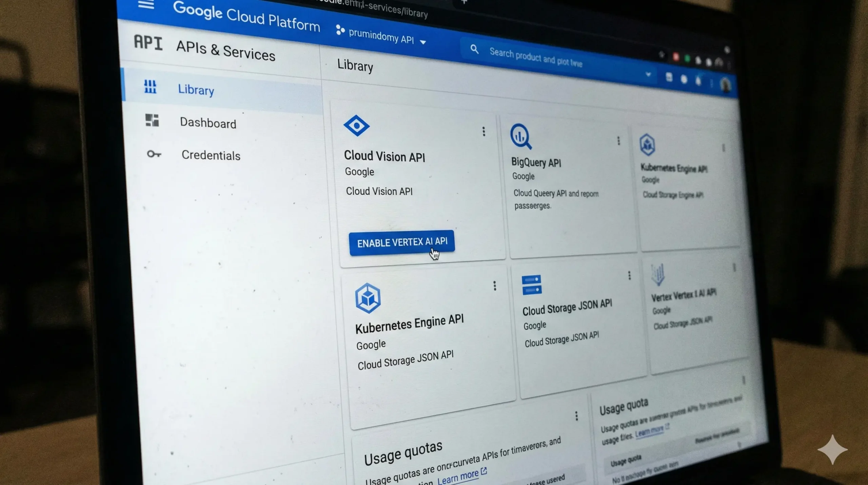Select Dashboard in the sidebar
This screenshot has width=868, height=485.
pyautogui.click(x=208, y=123)
